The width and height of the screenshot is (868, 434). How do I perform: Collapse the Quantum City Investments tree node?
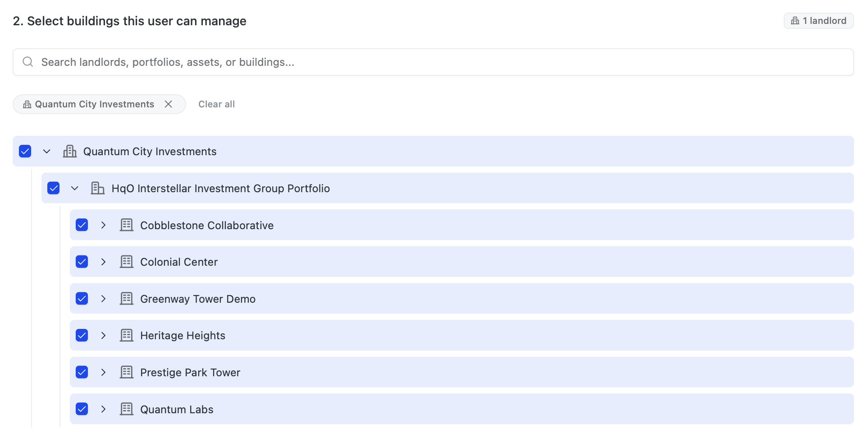click(47, 151)
